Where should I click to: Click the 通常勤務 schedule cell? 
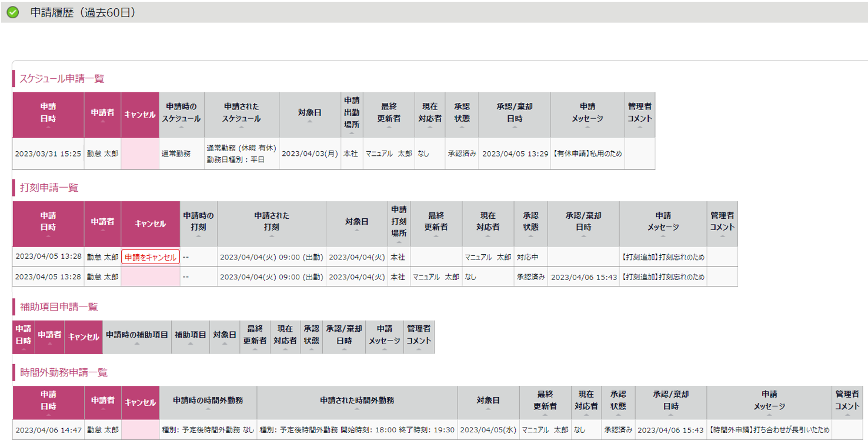[x=182, y=154]
